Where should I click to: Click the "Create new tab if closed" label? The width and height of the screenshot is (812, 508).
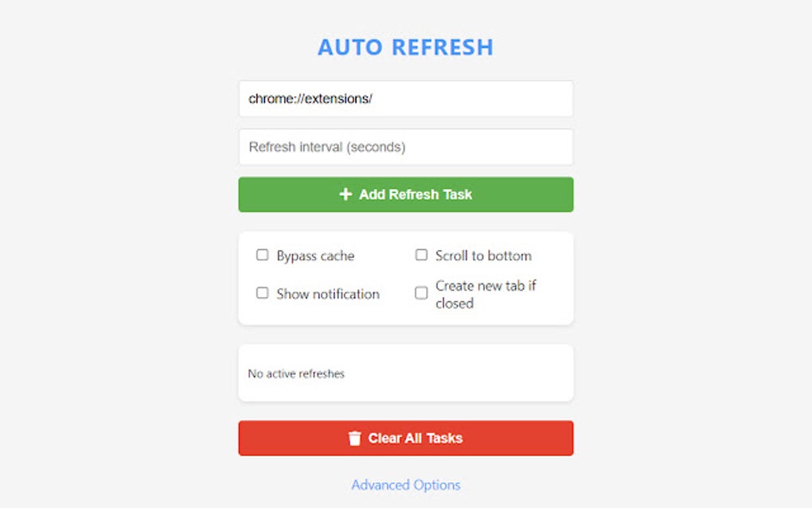(x=485, y=294)
